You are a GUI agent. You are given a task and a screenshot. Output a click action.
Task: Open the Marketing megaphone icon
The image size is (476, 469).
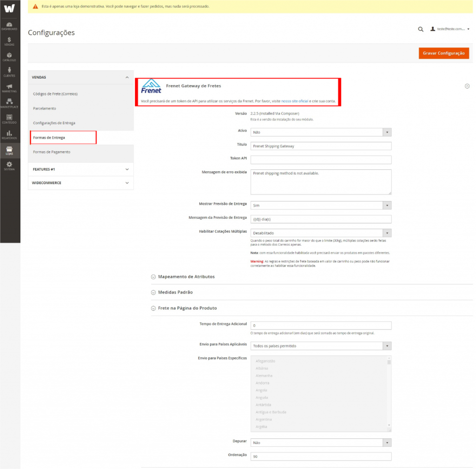(9, 88)
